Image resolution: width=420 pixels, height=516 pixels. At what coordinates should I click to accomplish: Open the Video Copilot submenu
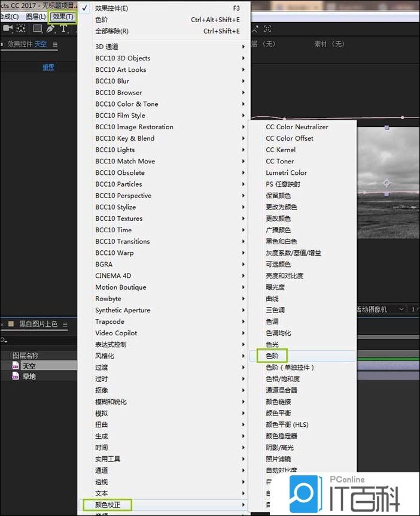coord(163,333)
